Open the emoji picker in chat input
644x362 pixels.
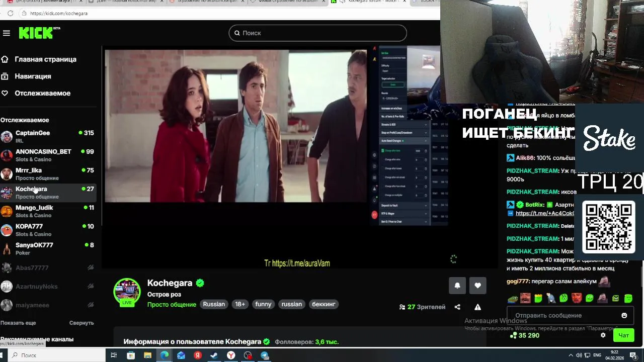click(x=624, y=315)
